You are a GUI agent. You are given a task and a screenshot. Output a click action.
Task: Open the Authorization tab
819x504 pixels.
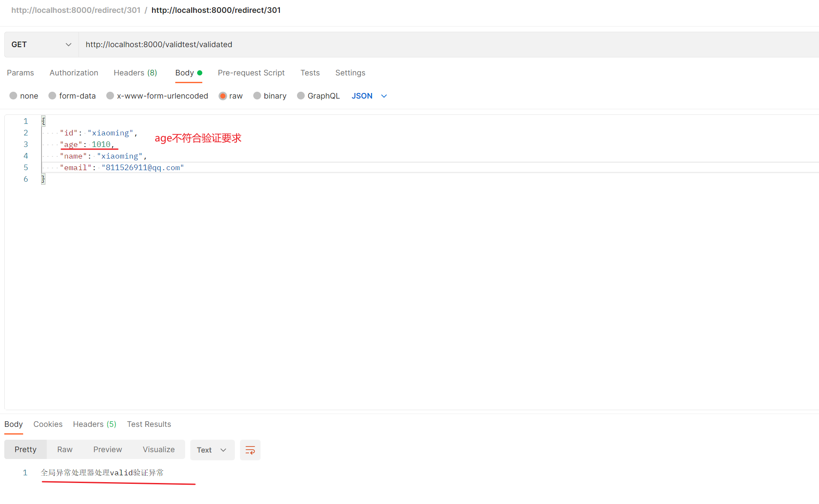pos(74,73)
